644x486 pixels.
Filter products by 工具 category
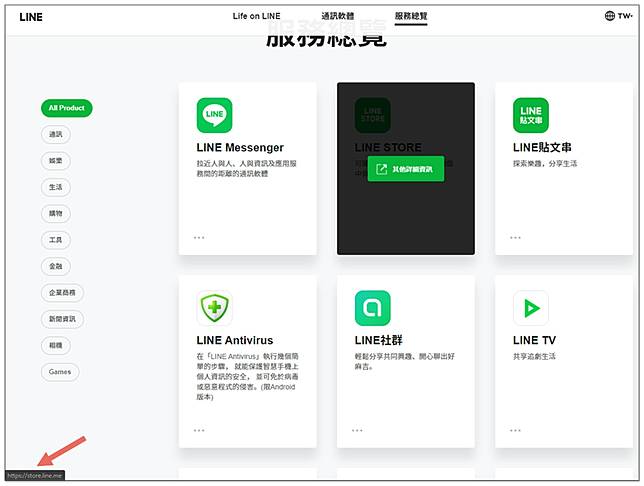(56, 240)
